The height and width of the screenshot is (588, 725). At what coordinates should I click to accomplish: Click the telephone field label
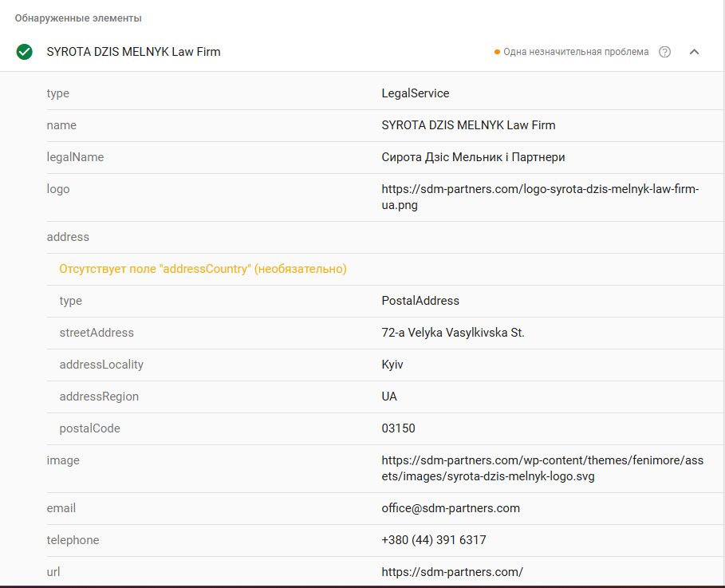click(73, 540)
